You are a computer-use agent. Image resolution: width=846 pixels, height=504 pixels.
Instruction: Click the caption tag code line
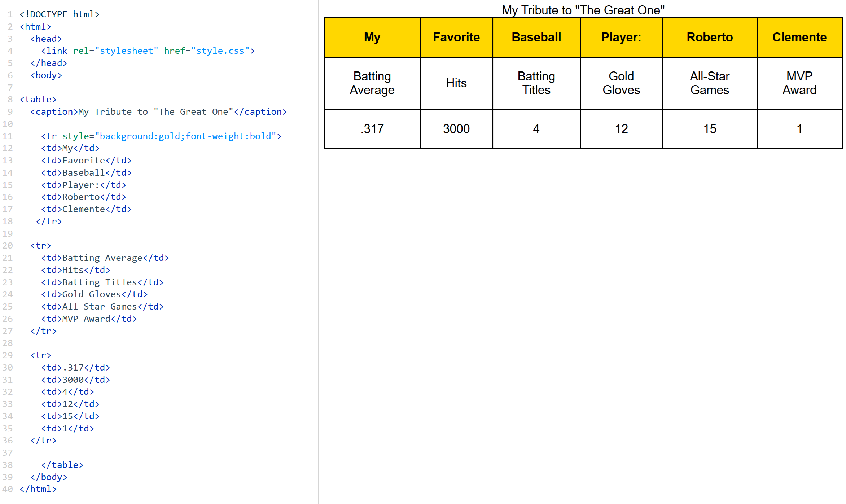coord(158,112)
